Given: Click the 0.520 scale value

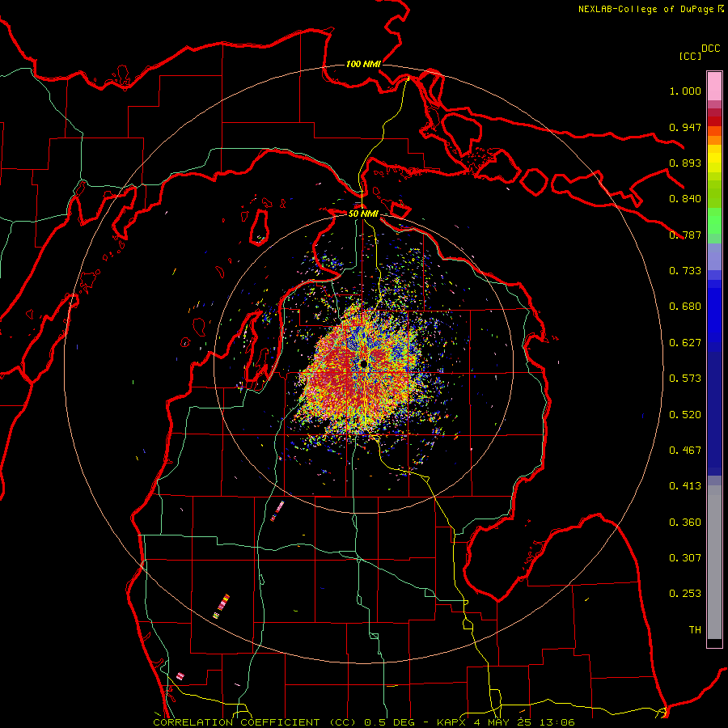Looking at the screenshot, I should pyautogui.click(x=685, y=415).
